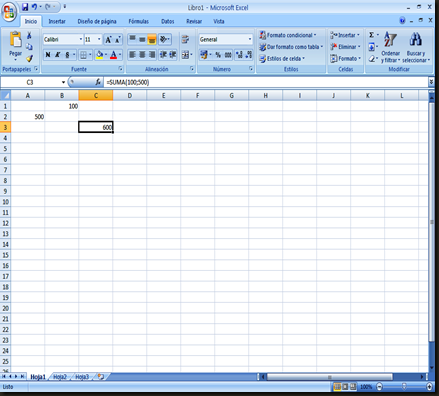Switch to the Fórmulas ribbon tab
This screenshot has height=396, width=439.
point(139,21)
